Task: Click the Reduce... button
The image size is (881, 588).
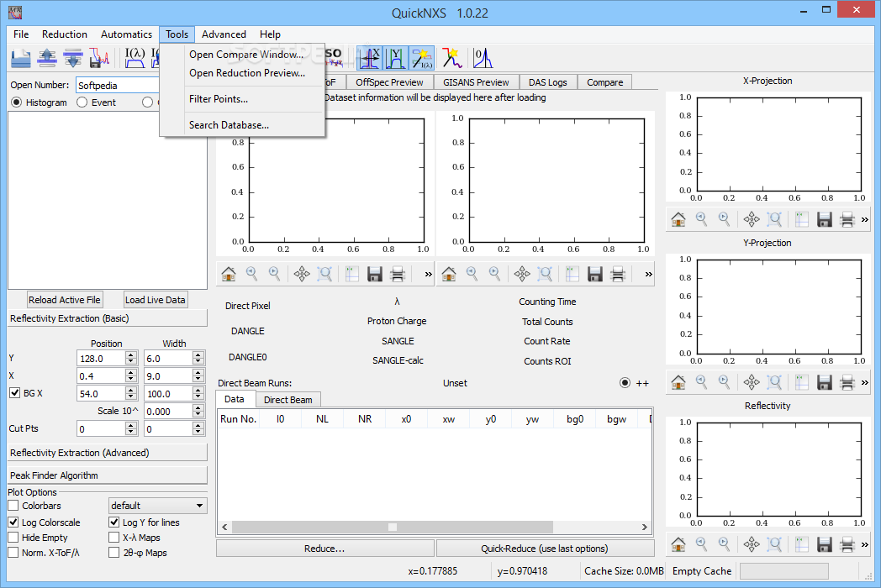Action: (x=324, y=549)
